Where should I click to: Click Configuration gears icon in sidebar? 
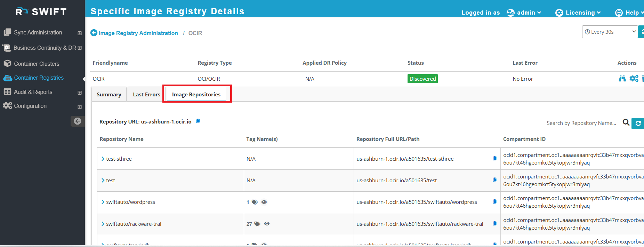pyautogui.click(x=7, y=105)
